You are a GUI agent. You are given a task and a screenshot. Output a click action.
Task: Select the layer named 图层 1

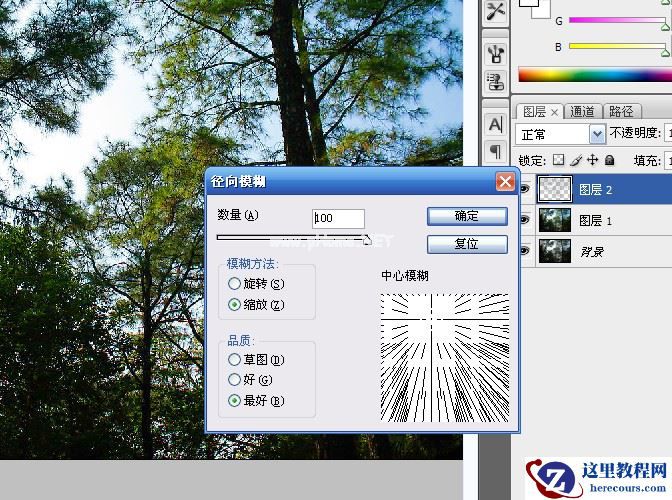point(595,221)
